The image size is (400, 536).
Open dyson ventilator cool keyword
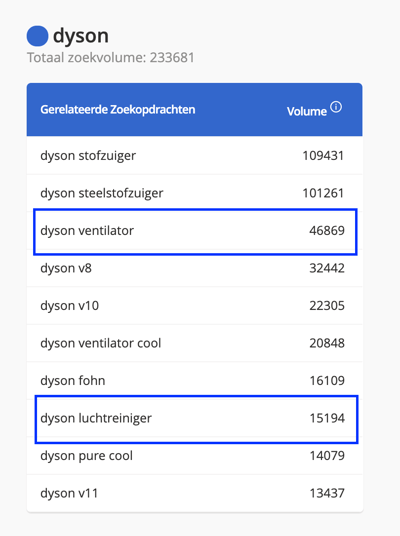tap(101, 343)
